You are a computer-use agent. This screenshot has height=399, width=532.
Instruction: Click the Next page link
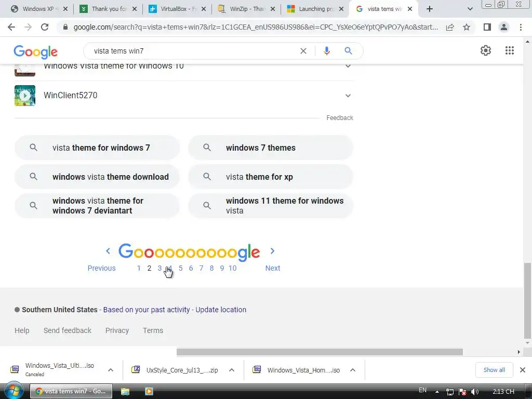272,268
